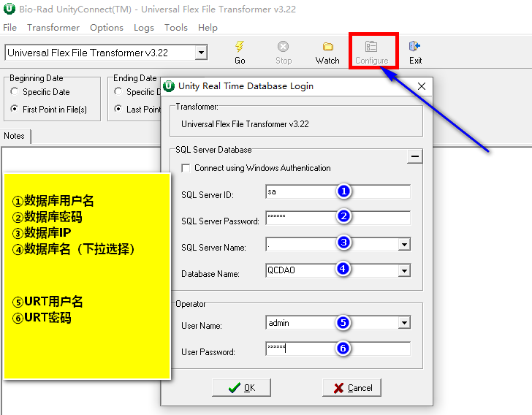Screen dimensions: 532x415
Task: Click the Exit toolbar icon
Action: point(414,46)
